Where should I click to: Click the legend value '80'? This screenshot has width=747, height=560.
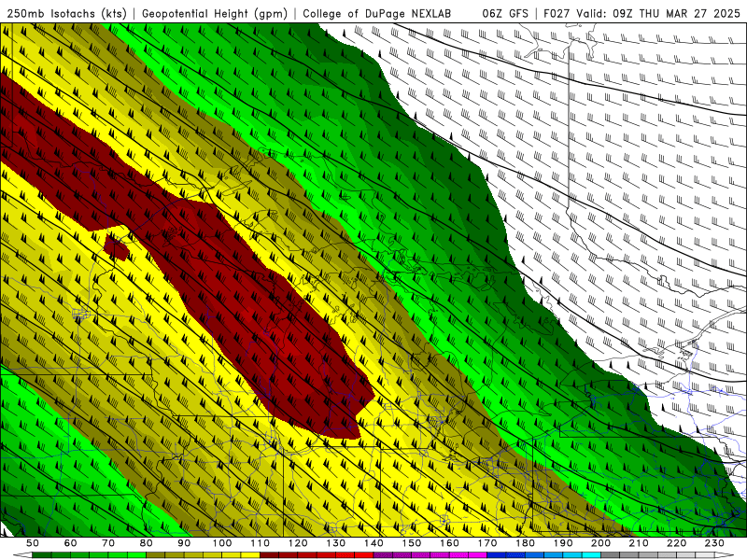pyautogui.click(x=147, y=543)
